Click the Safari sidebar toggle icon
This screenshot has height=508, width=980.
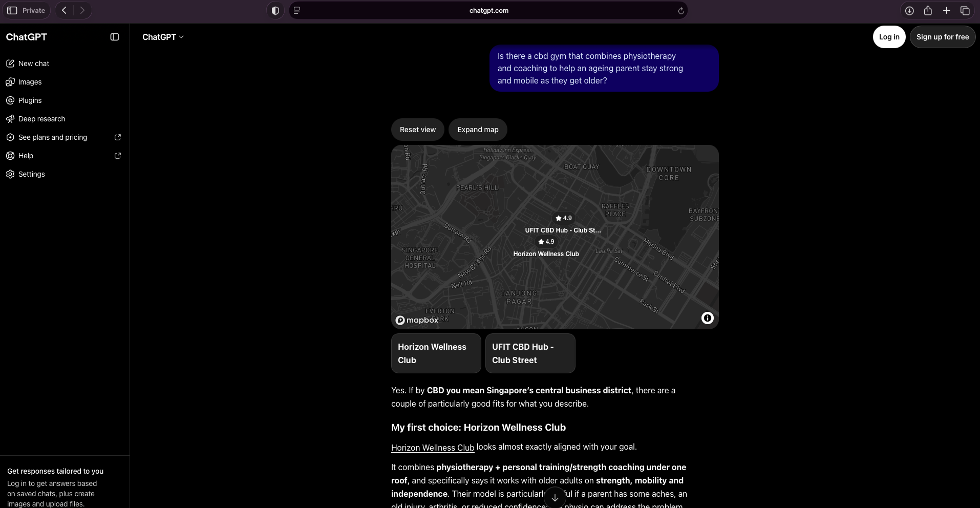pyautogui.click(x=12, y=10)
